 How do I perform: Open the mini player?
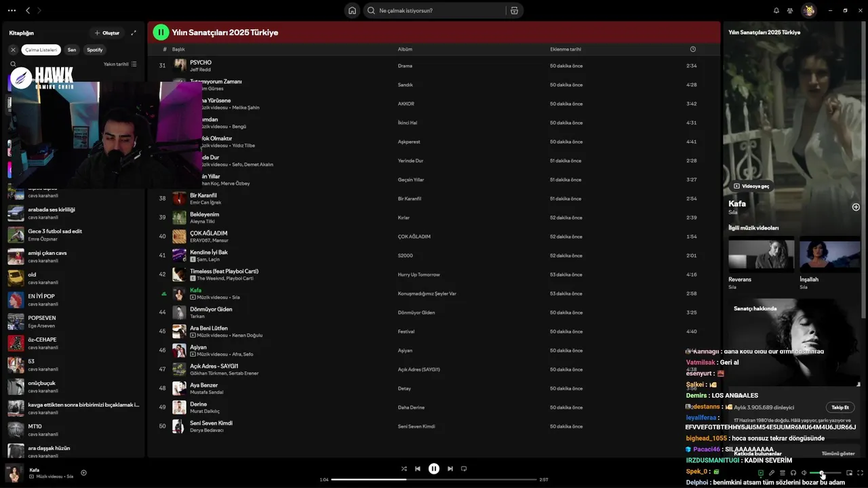click(x=849, y=472)
